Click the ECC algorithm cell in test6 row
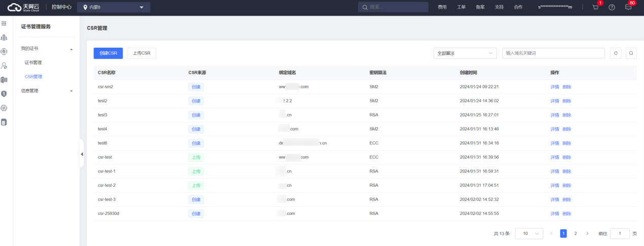 click(374, 143)
